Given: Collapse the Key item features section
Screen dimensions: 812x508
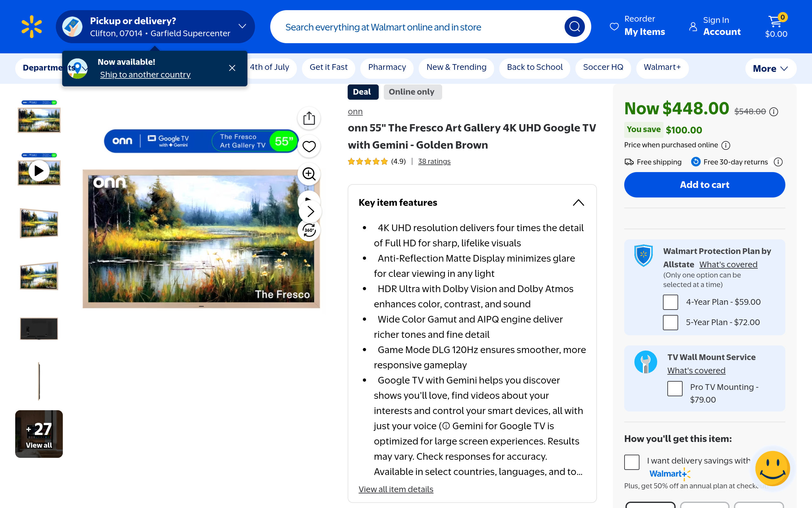Looking at the screenshot, I should 579,203.
